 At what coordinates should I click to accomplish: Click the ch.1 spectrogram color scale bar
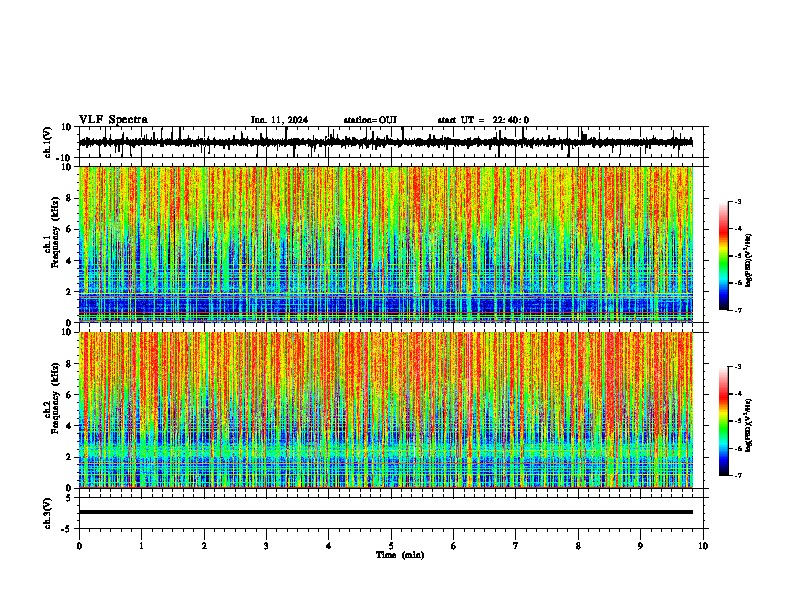tap(724, 256)
